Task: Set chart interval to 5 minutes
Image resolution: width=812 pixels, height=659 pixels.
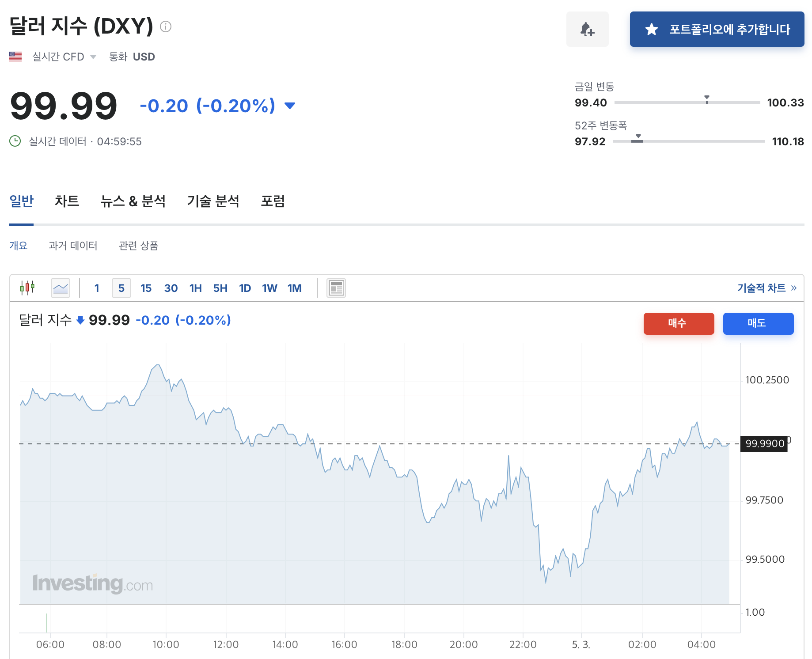Action: click(x=121, y=288)
